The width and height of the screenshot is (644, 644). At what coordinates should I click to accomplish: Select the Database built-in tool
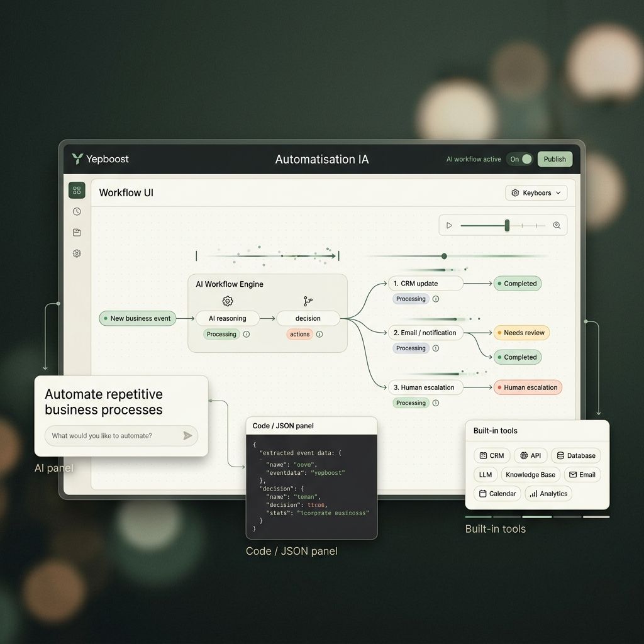click(x=576, y=455)
